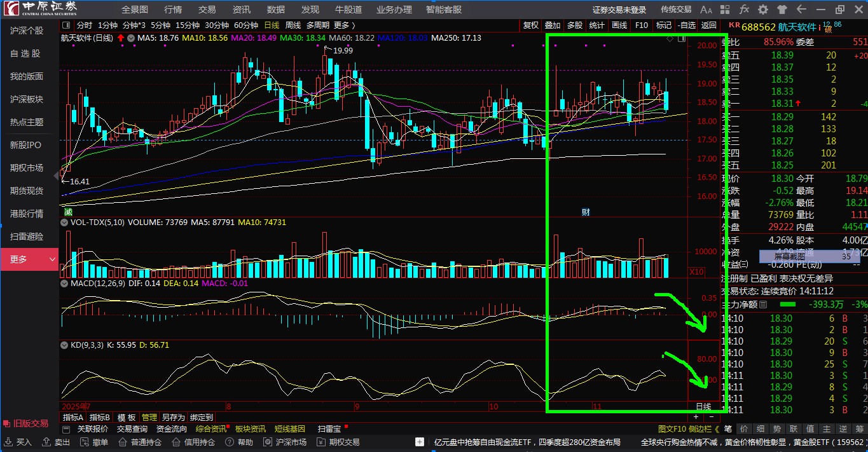Click 证券交易未登录 login link
This screenshot has height=452, width=868.
(619, 10)
